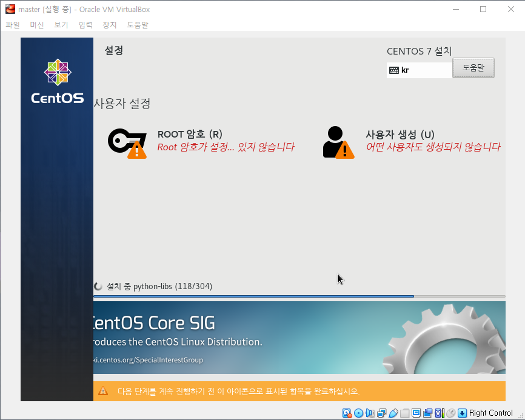This screenshot has height=420, width=525.
Task: Open the 보기 menu
Action: coord(61,25)
